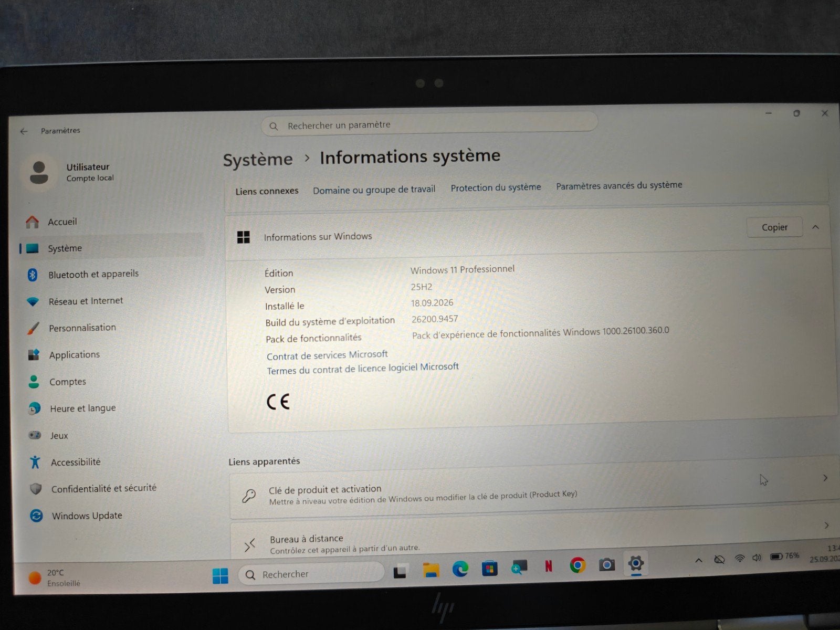840x630 pixels.
Task: Click the 'Installé le' label
Action: [x=285, y=306]
